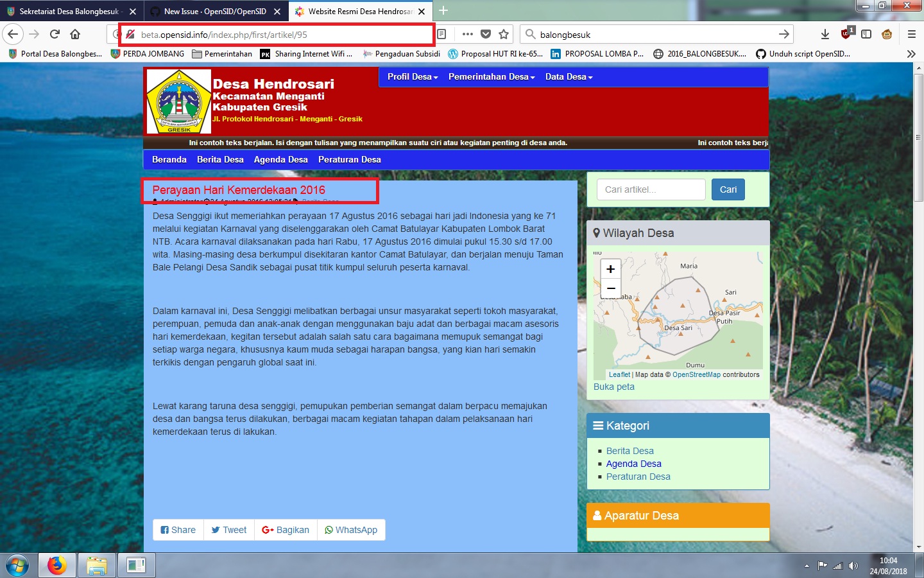Viewport: 924px width, 578px height.
Task: Expand overflow bookmarks with double chevron
Action: click(x=912, y=54)
